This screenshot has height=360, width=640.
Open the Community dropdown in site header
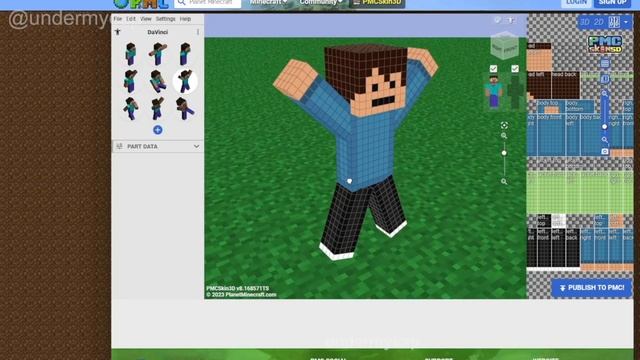pyautogui.click(x=321, y=2)
